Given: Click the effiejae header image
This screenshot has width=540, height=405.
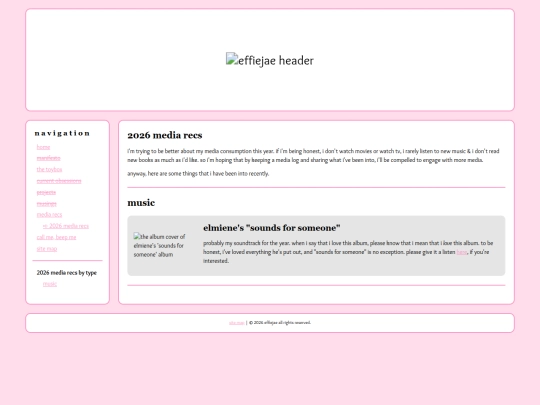Looking at the screenshot, I should point(270,60).
